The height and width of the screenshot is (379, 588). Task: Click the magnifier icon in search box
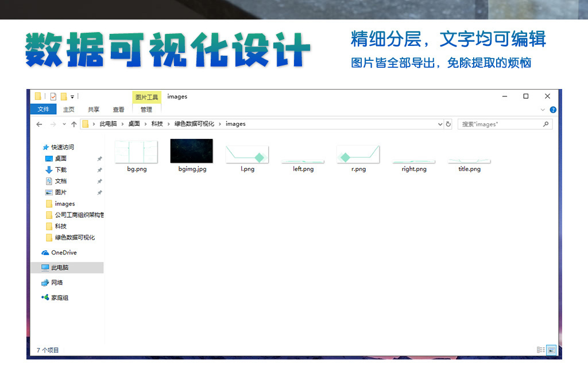546,124
